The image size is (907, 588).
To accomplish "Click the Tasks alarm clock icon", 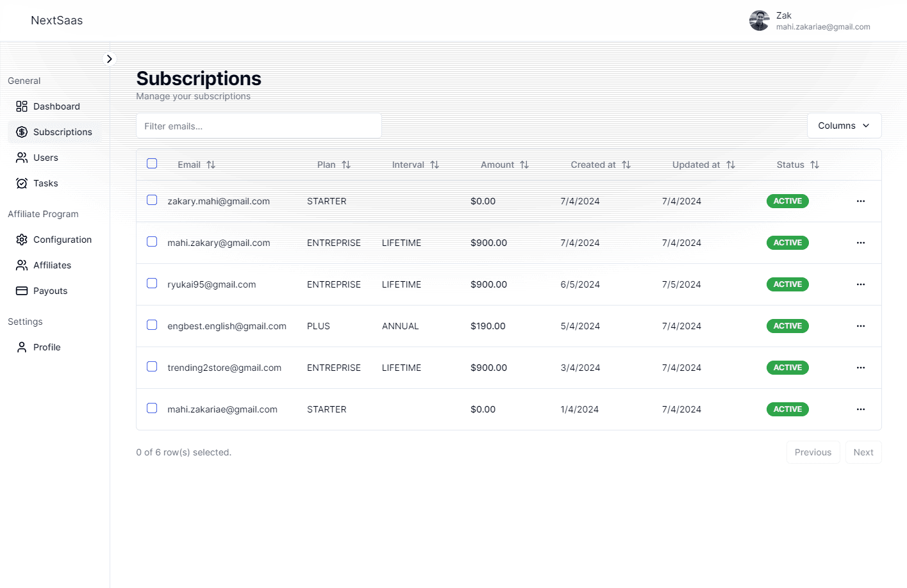I will pos(22,183).
